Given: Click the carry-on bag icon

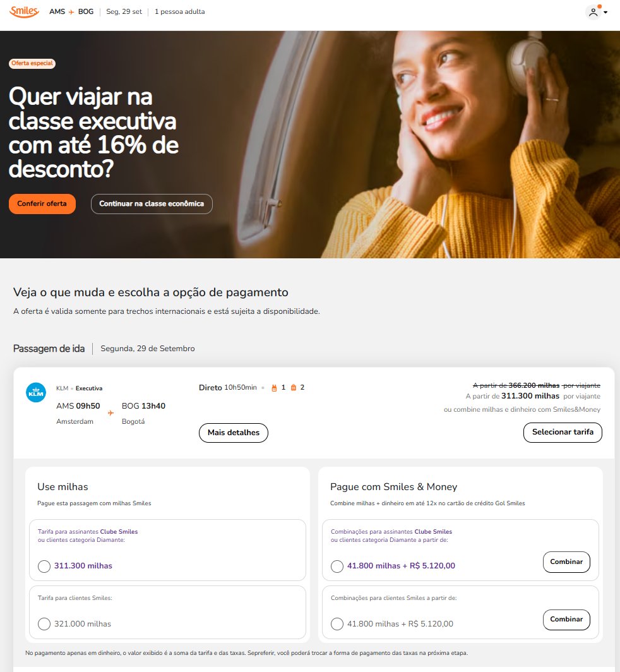Looking at the screenshot, I should click(x=274, y=388).
